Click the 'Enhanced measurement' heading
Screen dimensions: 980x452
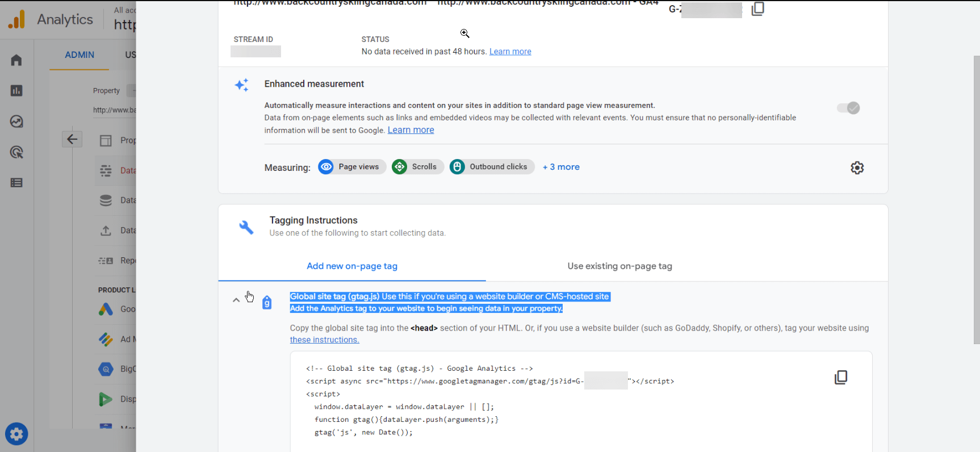[314, 84]
